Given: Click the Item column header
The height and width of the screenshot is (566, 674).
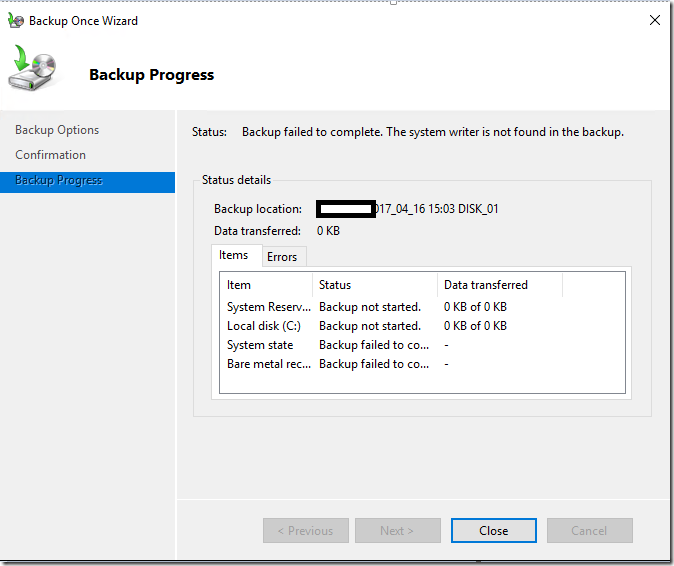Looking at the screenshot, I should [x=267, y=285].
